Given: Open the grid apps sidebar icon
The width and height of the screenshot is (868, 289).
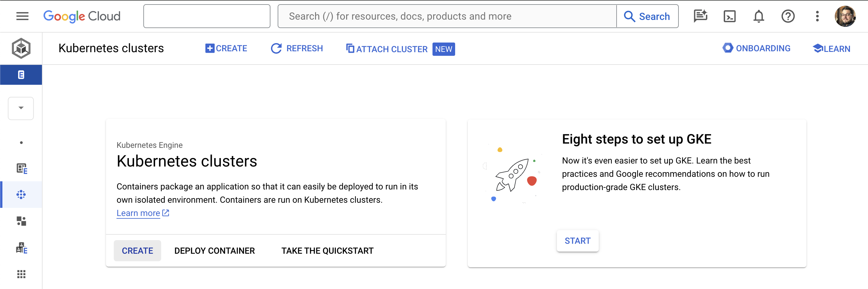Looking at the screenshot, I should (21, 274).
